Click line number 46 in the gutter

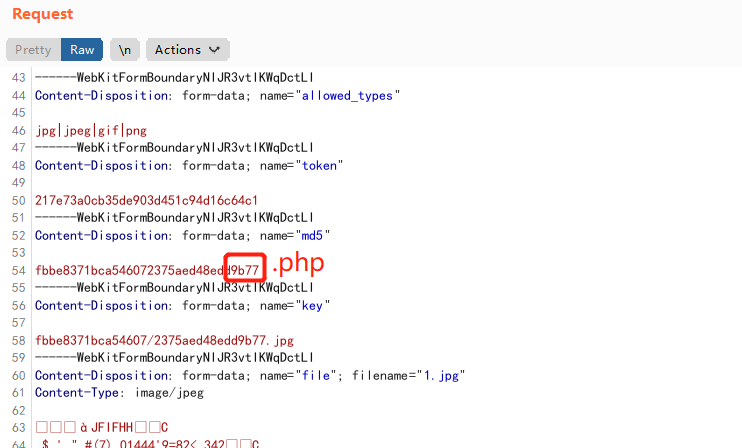pyautogui.click(x=18, y=131)
